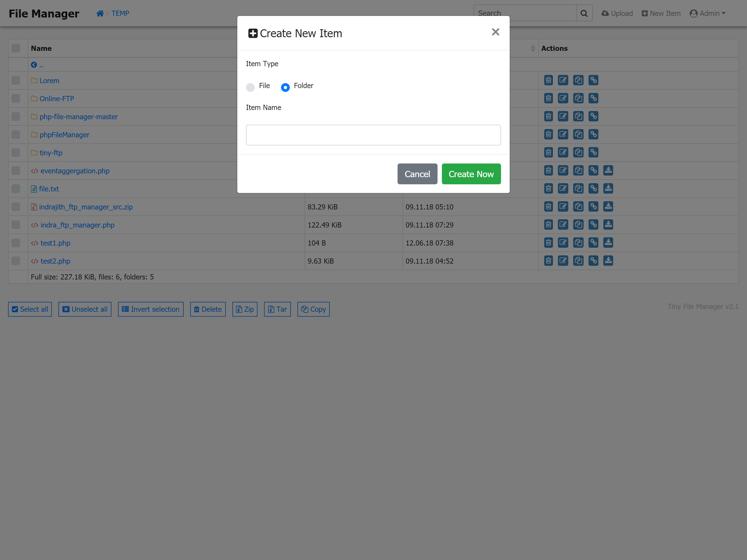Select the File radio option
Viewport: 747px width, 560px height.
(x=251, y=87)
